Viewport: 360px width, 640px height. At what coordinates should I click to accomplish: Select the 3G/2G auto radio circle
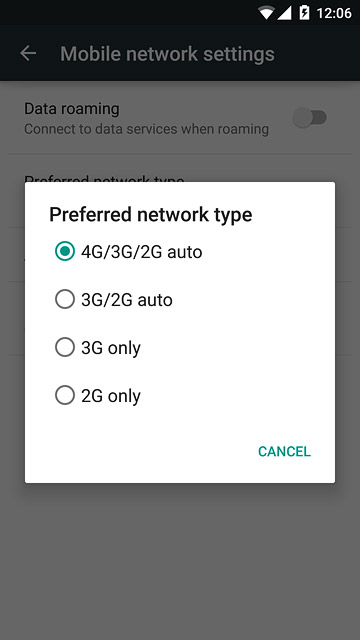pos(65,299)
